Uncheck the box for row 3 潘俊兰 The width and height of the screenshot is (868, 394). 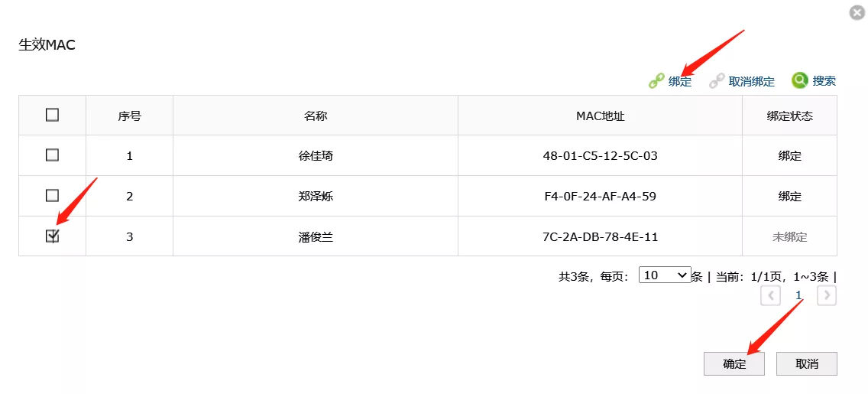pos(52,236)
